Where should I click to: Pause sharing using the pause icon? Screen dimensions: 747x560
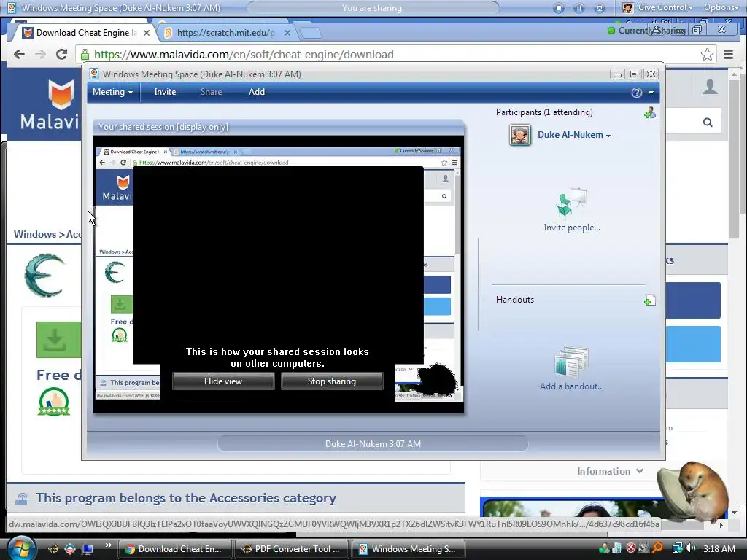(579, 8)
